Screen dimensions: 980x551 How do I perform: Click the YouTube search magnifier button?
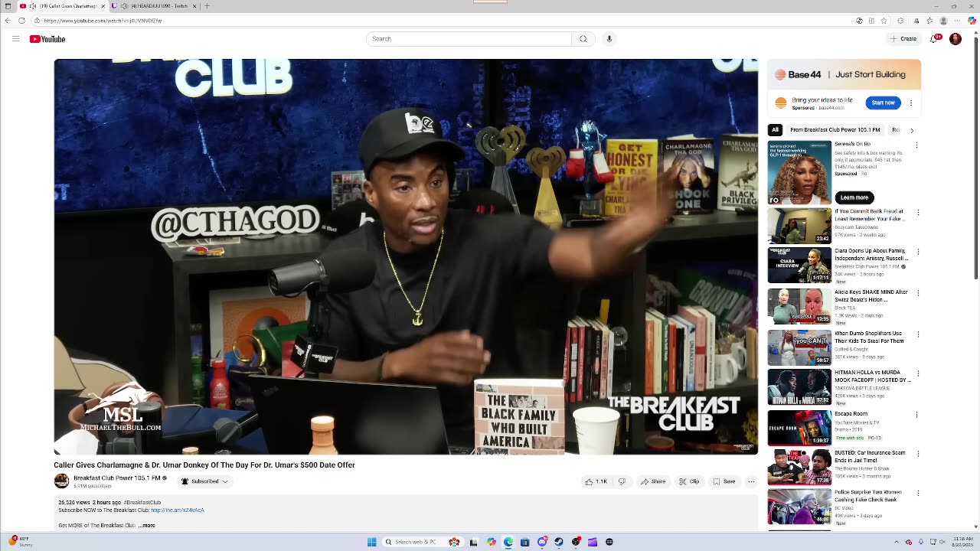tap(583, 39)
